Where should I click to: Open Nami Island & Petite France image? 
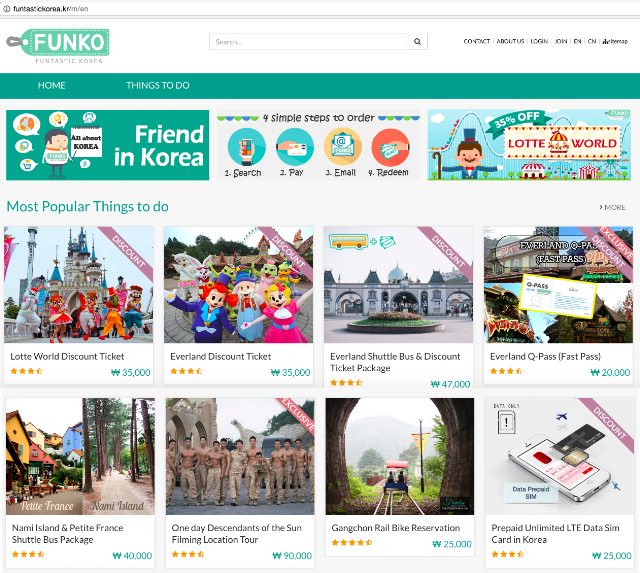coord(80,456)
